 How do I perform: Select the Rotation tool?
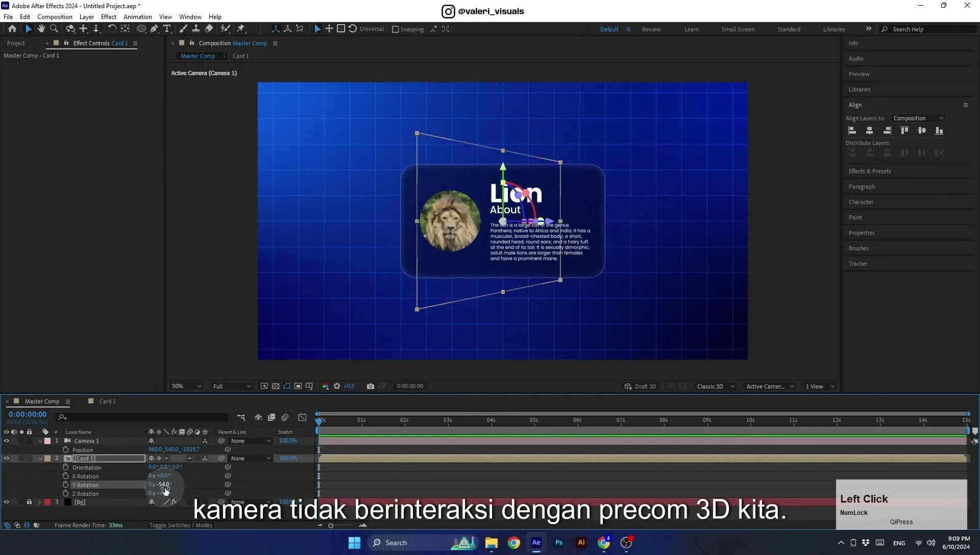pos(112,29)
